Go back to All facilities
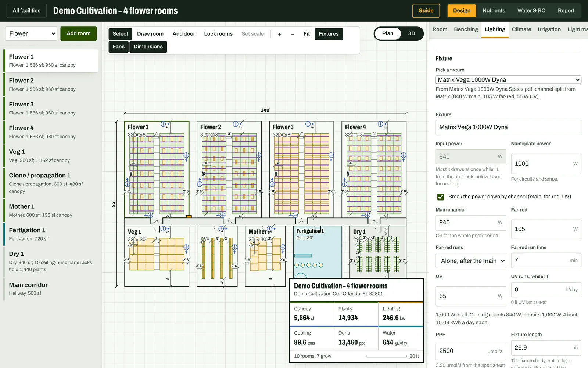 click(x=26, y=11)
